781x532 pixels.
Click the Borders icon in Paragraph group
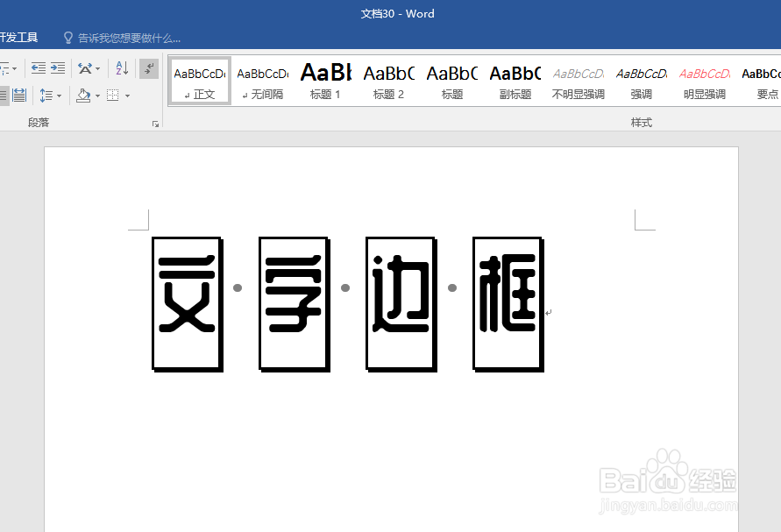(112, 95)
